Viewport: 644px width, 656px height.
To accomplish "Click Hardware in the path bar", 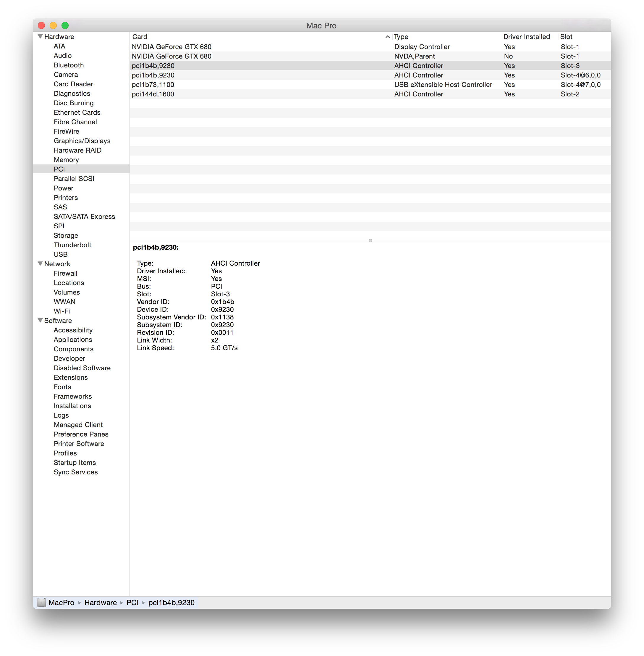I will click(x=101, y=602).
